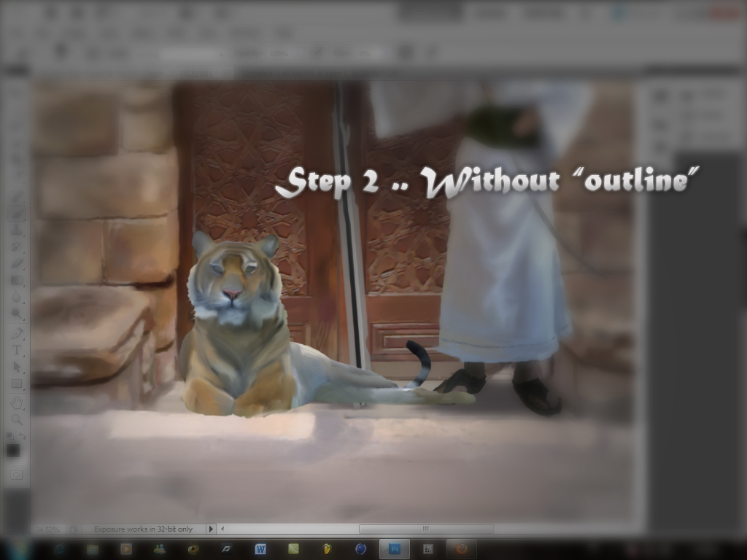Select the Healing Brush tool
The width and height of the screenshot is (747, 560).
click(x=17, y=196)
